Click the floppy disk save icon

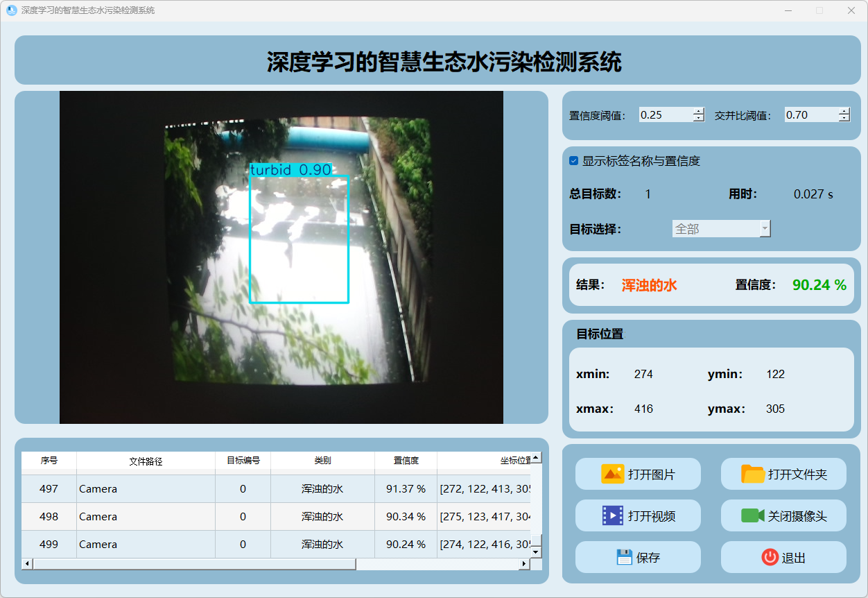point(624,557)
